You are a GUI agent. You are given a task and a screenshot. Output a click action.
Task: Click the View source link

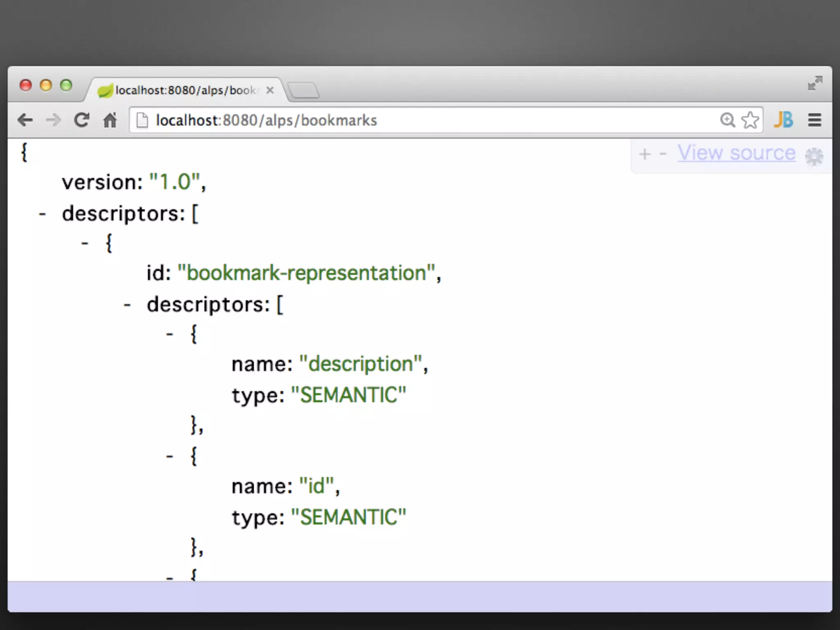pyautogui.click(x=736, y=153)
